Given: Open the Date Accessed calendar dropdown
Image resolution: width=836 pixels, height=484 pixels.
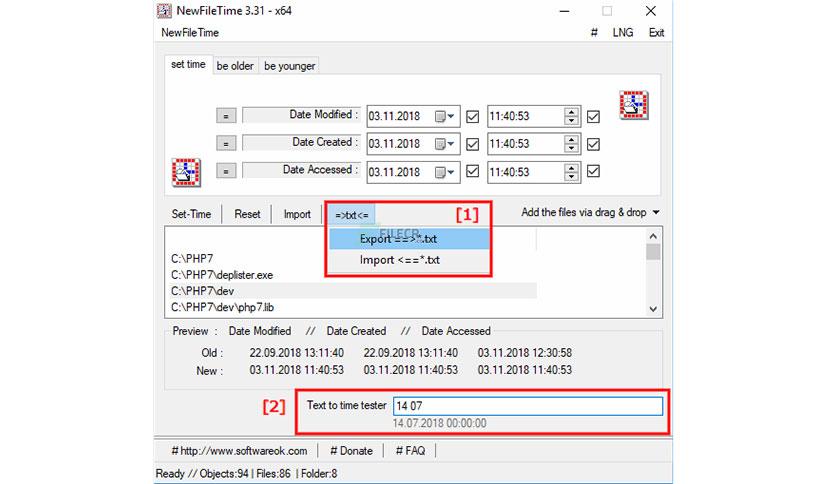Looking at the screenshot, I should [445, 172].
